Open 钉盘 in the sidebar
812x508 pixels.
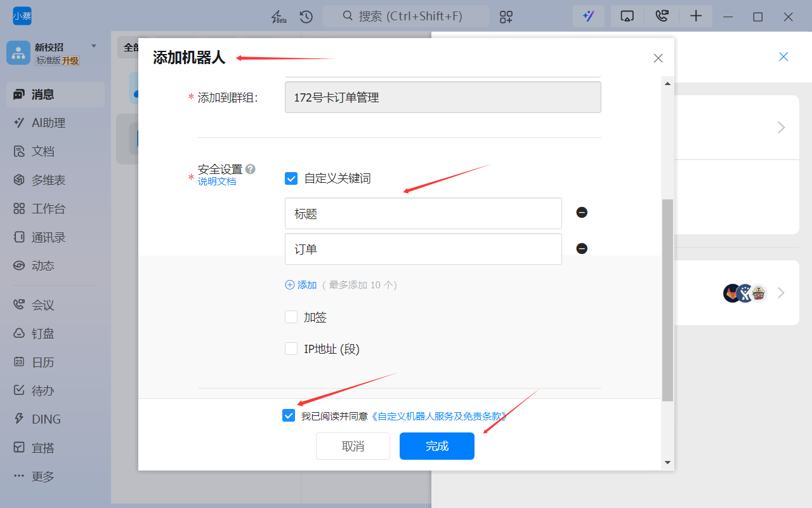[55, 334]
